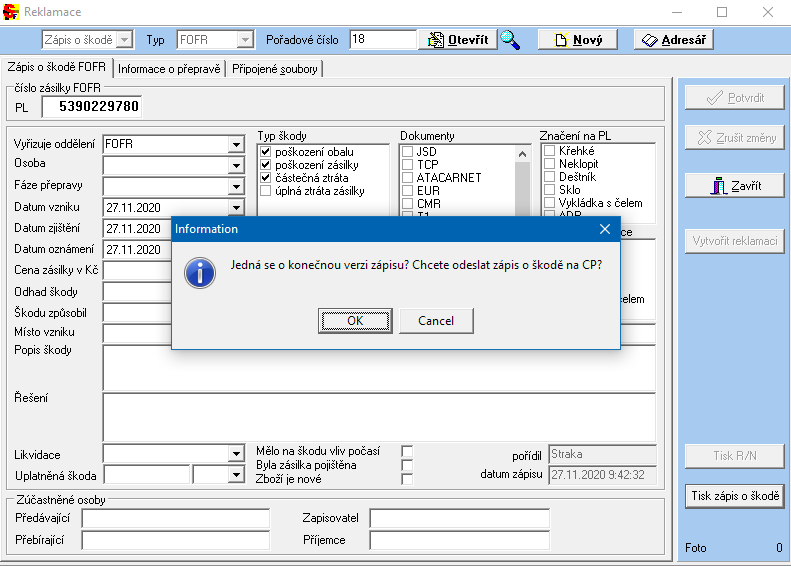Expand the Vyřizuje oddělení dropdown
This screenshot has height=566, width=791.
tap(236, 144)
